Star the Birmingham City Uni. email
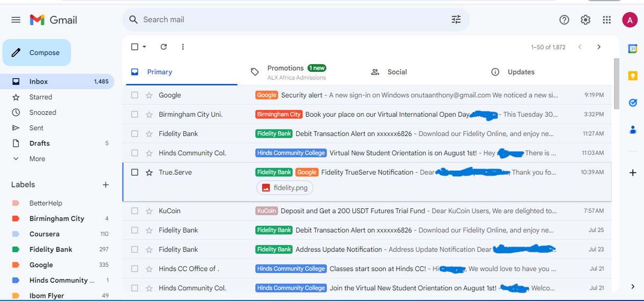The height and width of the screenshot is (301, 644). 149,115
